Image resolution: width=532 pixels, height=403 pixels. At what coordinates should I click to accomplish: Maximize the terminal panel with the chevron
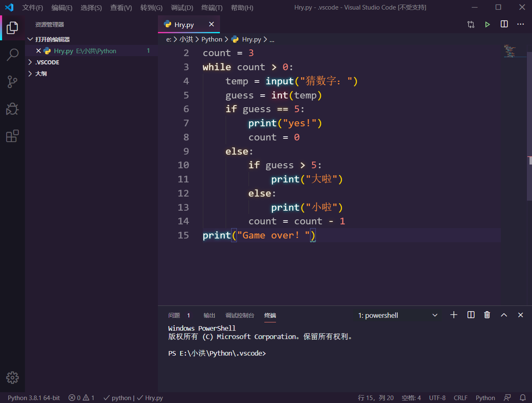tap(503, 315)
